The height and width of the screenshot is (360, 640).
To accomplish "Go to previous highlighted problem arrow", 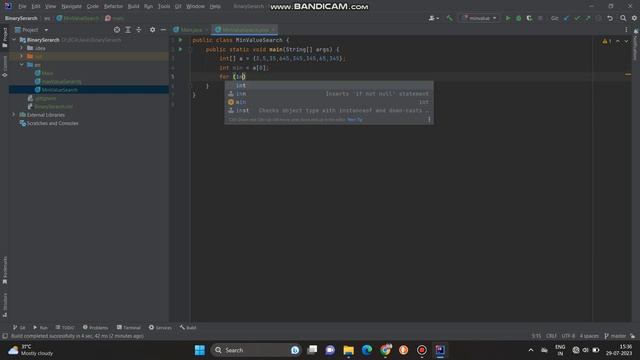I will click(618, 41).
